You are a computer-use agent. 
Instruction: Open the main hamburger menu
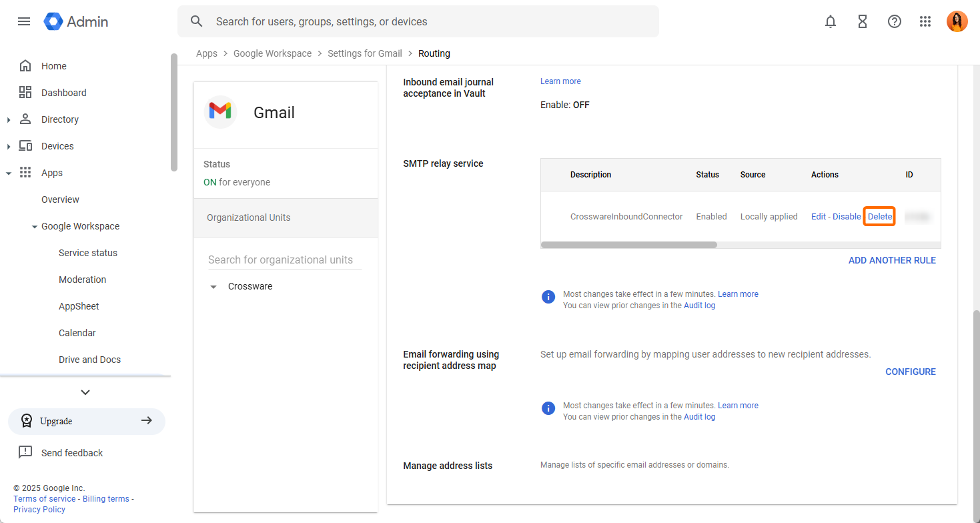point(24,21)
